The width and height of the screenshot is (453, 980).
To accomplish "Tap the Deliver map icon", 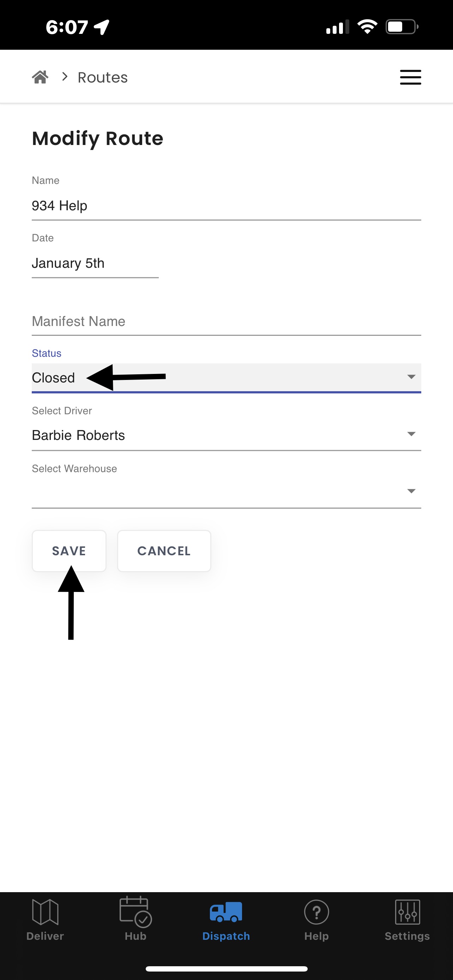I will coord(45,912).
